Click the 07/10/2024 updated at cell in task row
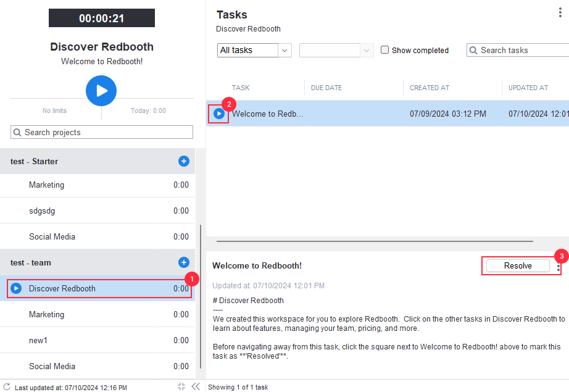This screenshot has width=569, height=392. click(539, 114)
